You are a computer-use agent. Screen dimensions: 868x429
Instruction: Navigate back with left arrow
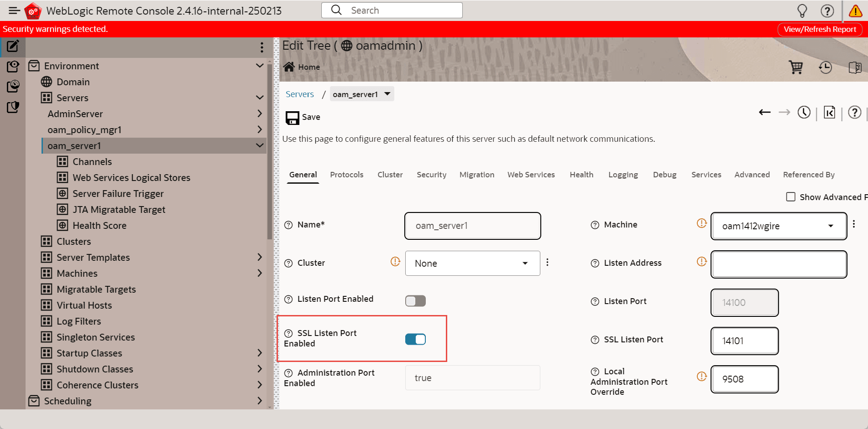(765, 112)
